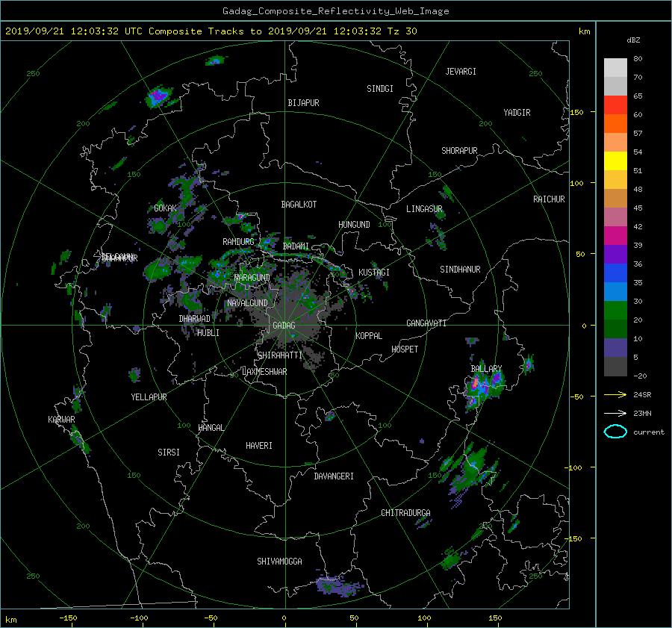Screen dimensions: 672x628
Task: Click the yellow 24SR track arrow legend icon
Action: point(615,395)
